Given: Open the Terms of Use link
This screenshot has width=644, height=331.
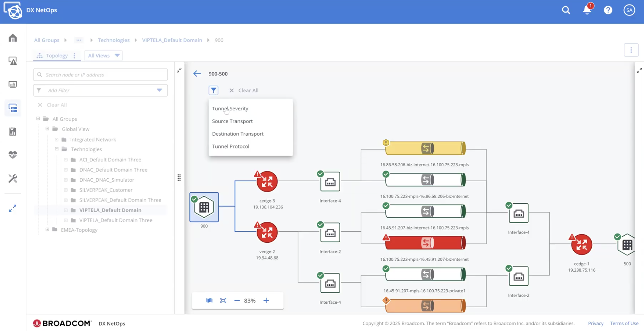Looking at the screenshot, I should pyautogui.click(x=624, y=323).
